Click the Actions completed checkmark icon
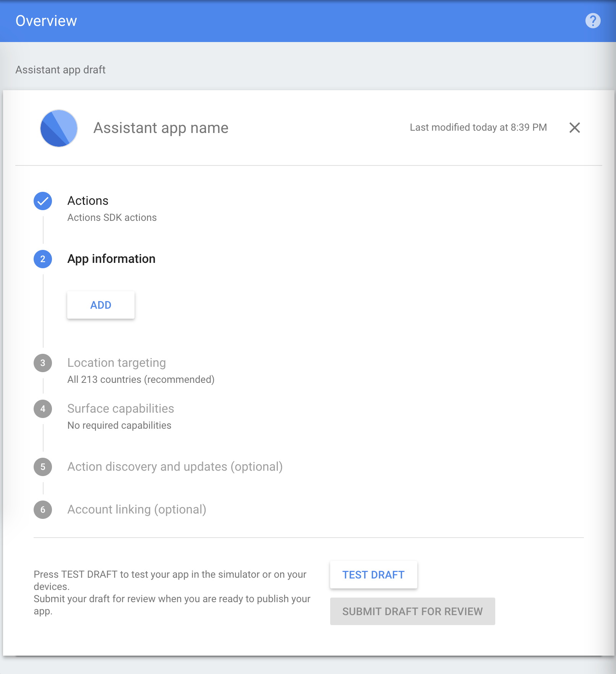616x674 pixels. click(43, 201)
